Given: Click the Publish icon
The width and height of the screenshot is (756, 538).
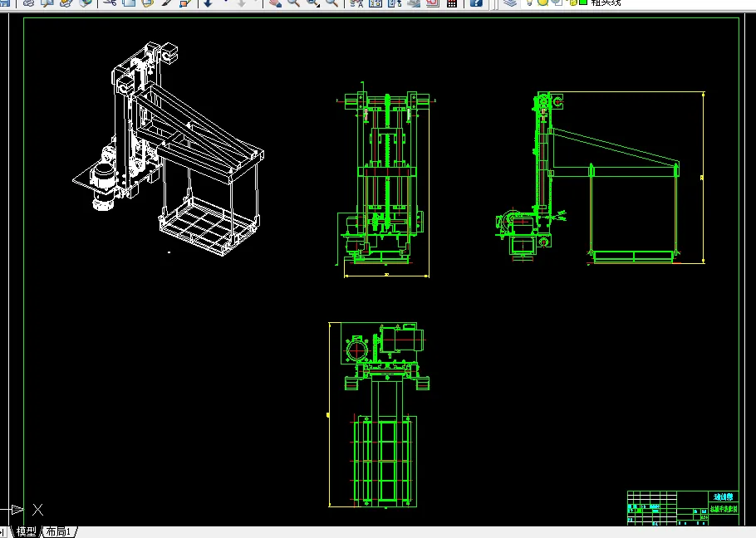Looking at the screenshot, I should point(66,2).
